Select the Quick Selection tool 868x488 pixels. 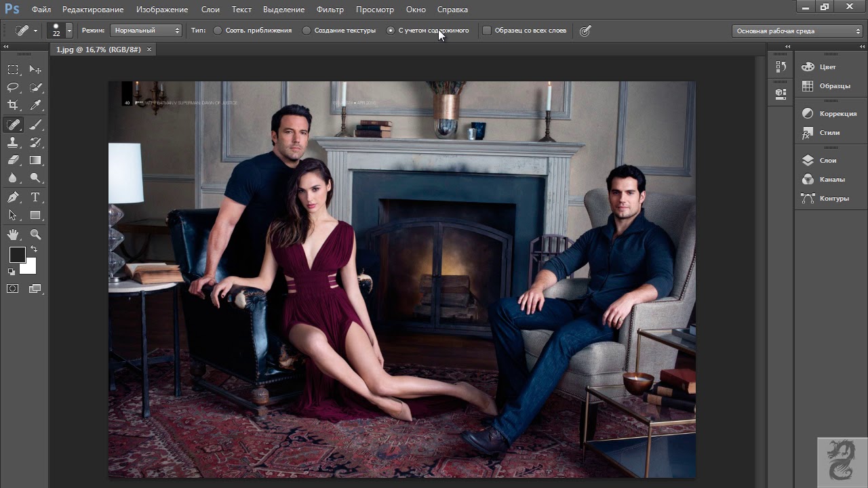tap(35, 87)
